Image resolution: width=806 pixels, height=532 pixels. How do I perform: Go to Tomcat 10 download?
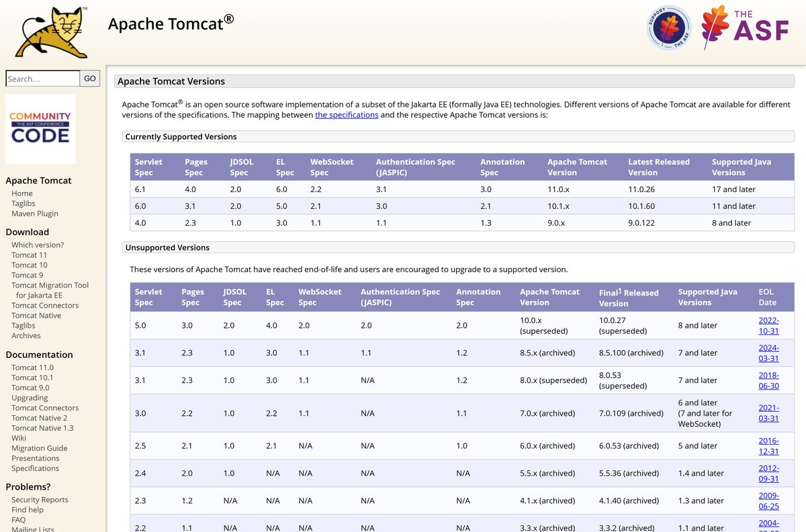tap(30, 265)
